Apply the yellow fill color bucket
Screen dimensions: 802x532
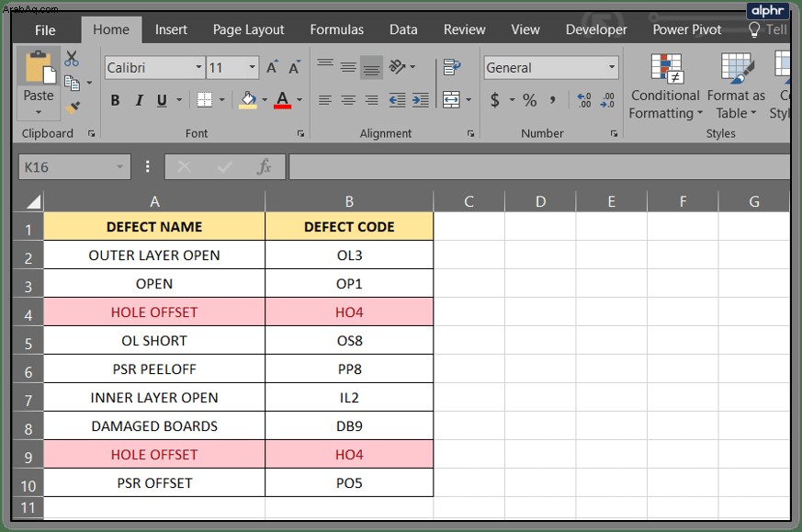(x=248, y=100)
